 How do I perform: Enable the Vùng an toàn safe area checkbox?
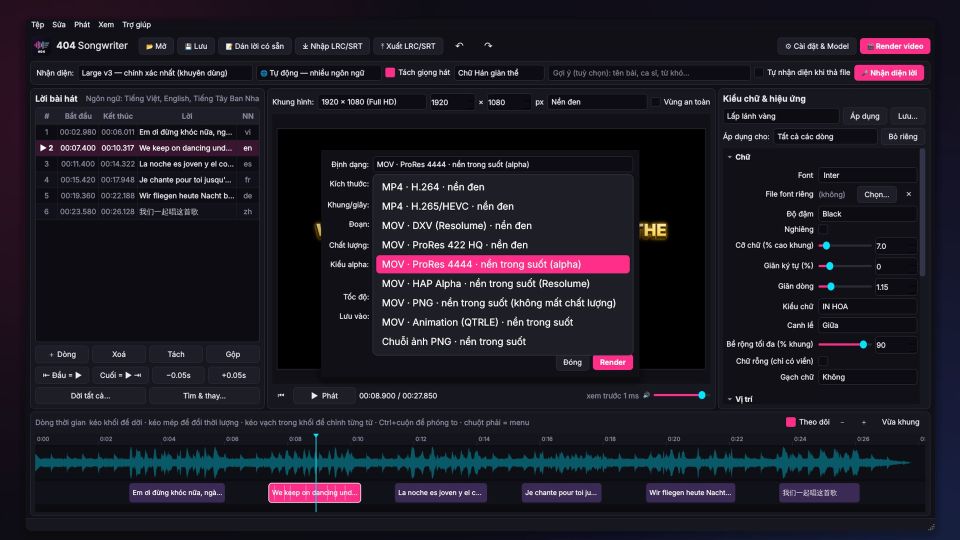(x=656, y=102)
